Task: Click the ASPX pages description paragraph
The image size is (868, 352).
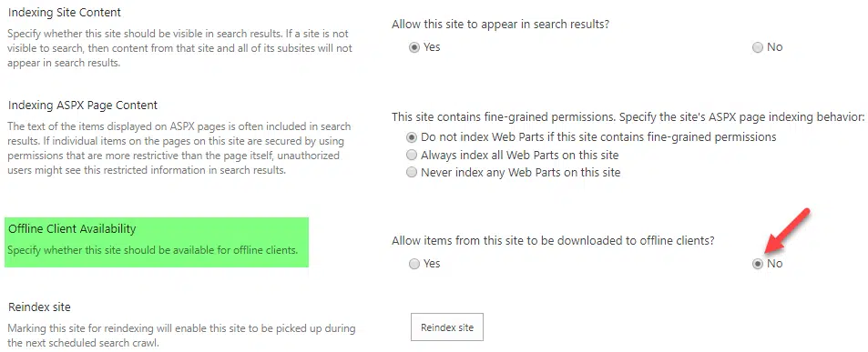Action: point(179,148)
